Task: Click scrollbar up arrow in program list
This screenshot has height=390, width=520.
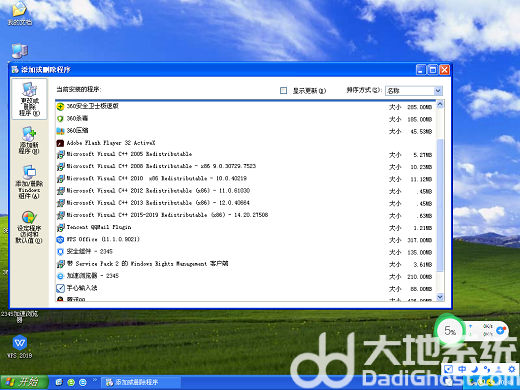Action: pyautogui.click(x=440, y=104)
